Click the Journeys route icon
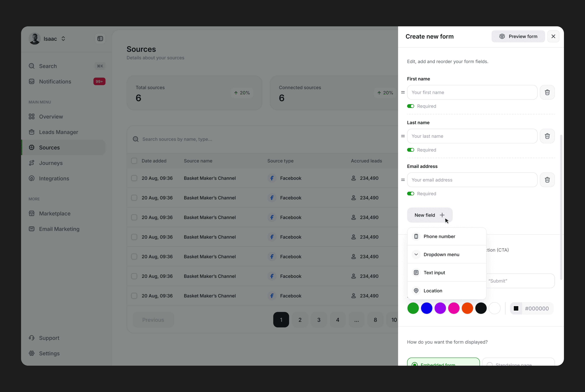This screenshot has width=585, height=392. (x=32, y=163)
